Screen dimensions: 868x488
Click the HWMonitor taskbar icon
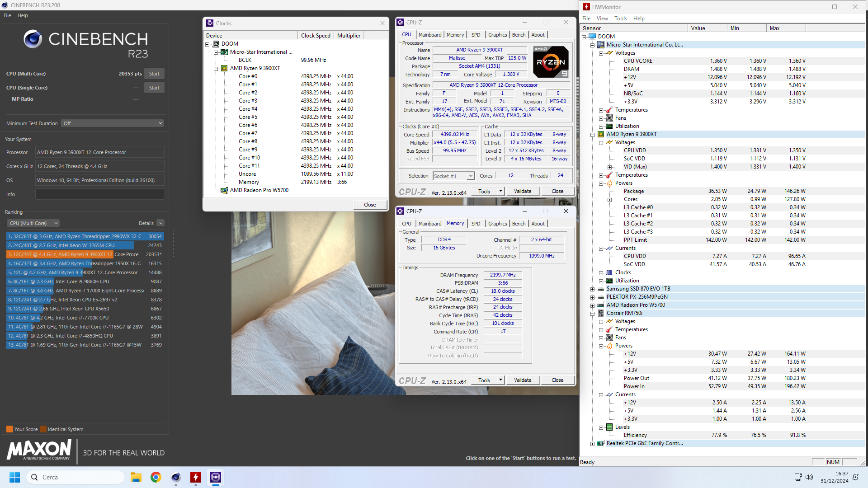click(196, 477)
